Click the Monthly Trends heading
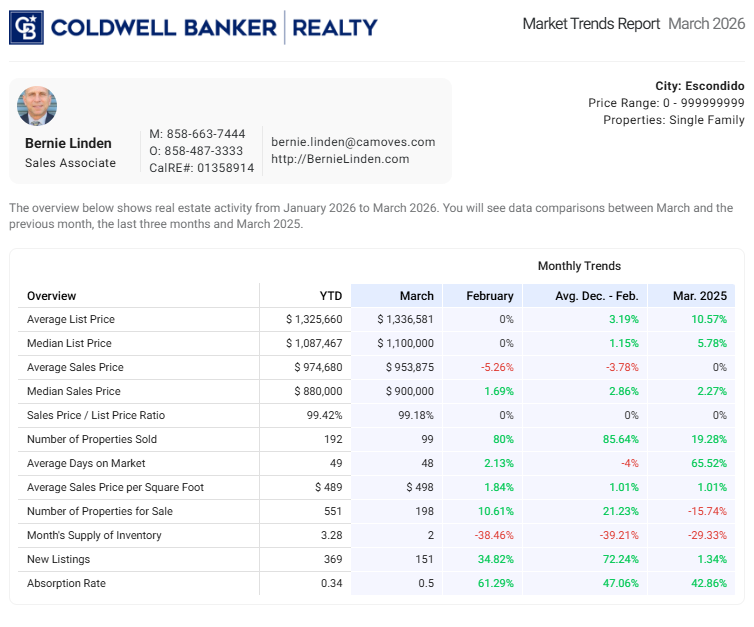The height and width of the screenshot is (627, 754). tap(579, 266)
